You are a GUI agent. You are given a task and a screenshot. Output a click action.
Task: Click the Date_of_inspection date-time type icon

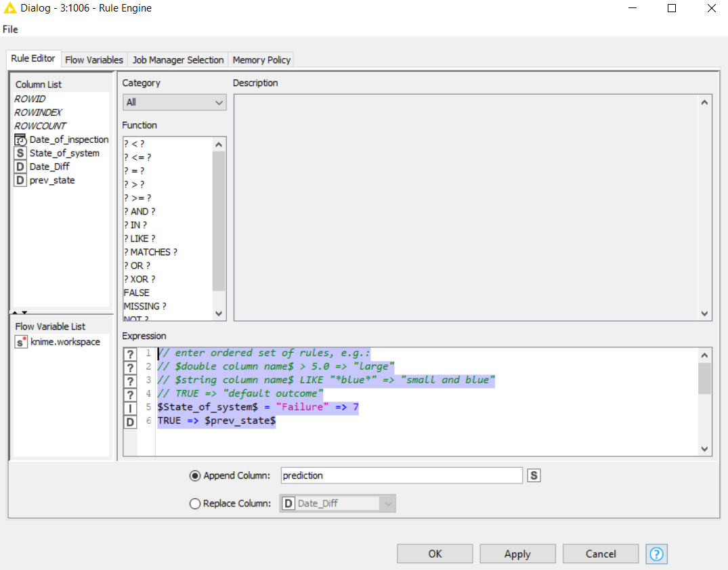20,139
